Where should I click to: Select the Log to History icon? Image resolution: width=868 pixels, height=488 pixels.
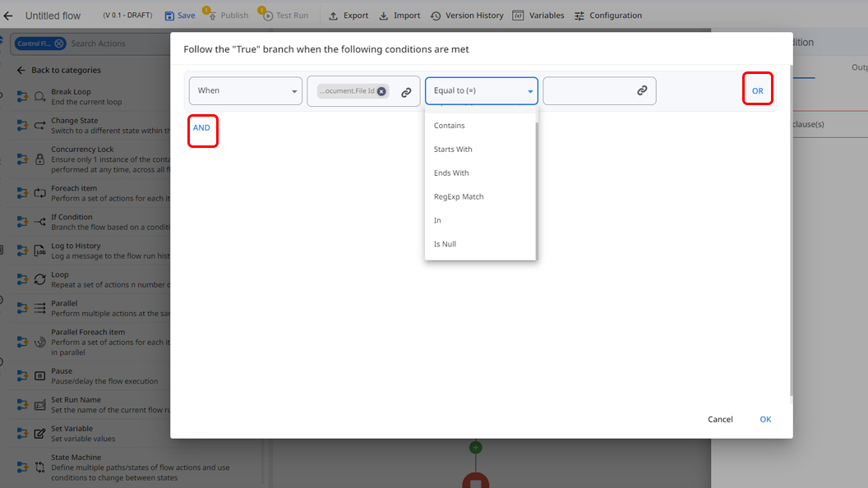(39, 251)
